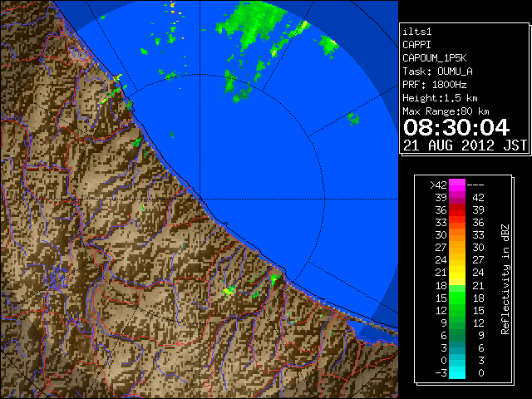532x399 pixels.
Task: Click the '---' legend entry
Action: [475, 185]
